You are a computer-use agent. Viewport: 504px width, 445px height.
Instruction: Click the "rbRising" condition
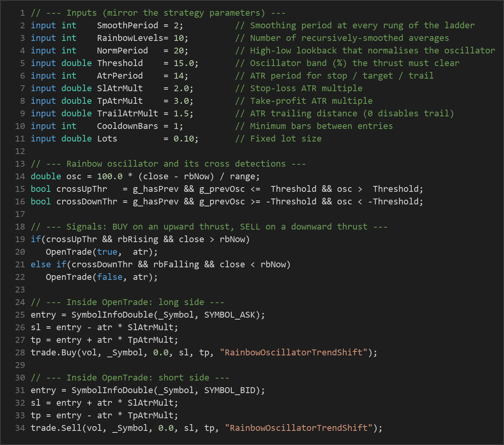point(138,239)
